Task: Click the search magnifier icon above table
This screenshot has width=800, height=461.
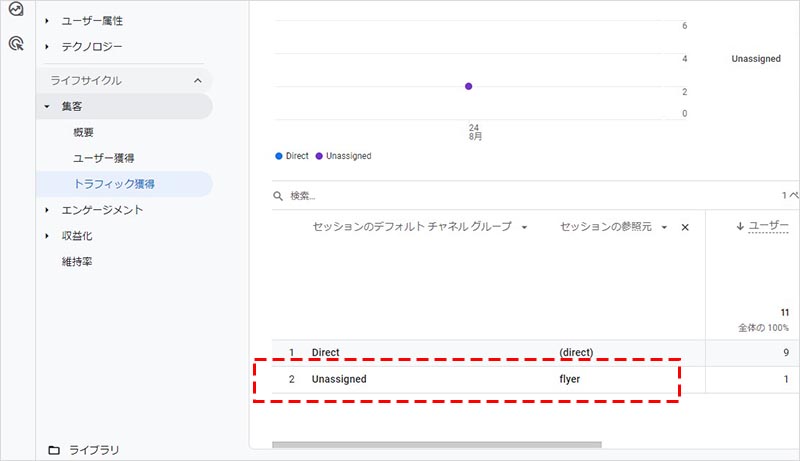Action: [279, 196]
